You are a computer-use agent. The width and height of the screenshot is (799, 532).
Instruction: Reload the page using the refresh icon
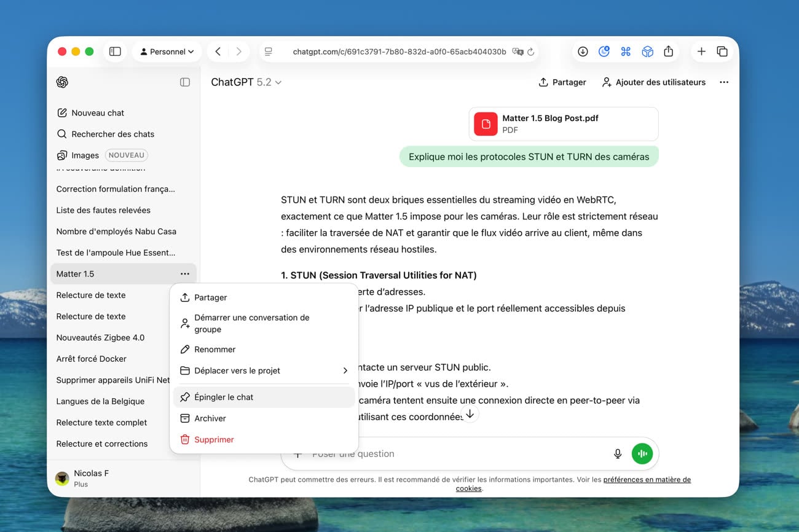(x=531, y=52)
